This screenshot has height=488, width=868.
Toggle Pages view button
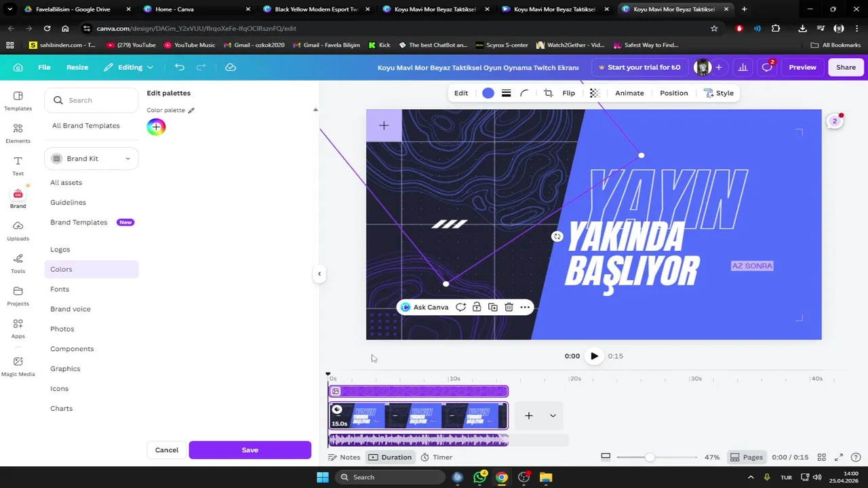pyautogui.click(x=747, y=457)
